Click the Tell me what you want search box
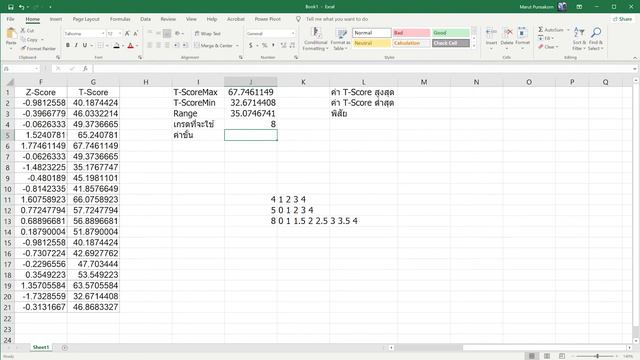Screen dimensions: 640x360 coord(337,19)
